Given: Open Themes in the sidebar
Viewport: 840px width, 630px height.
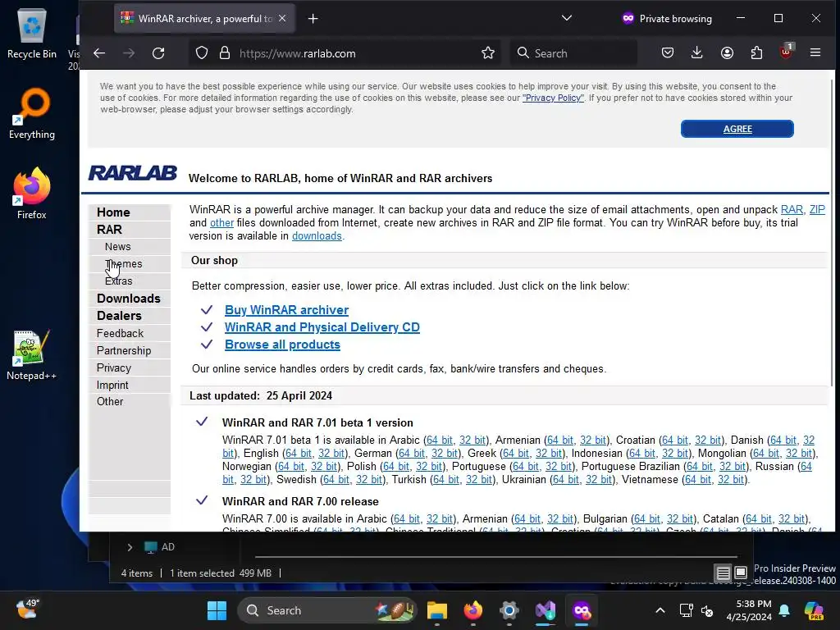Looking at the screenshot, I should click(x=124, y=263).
